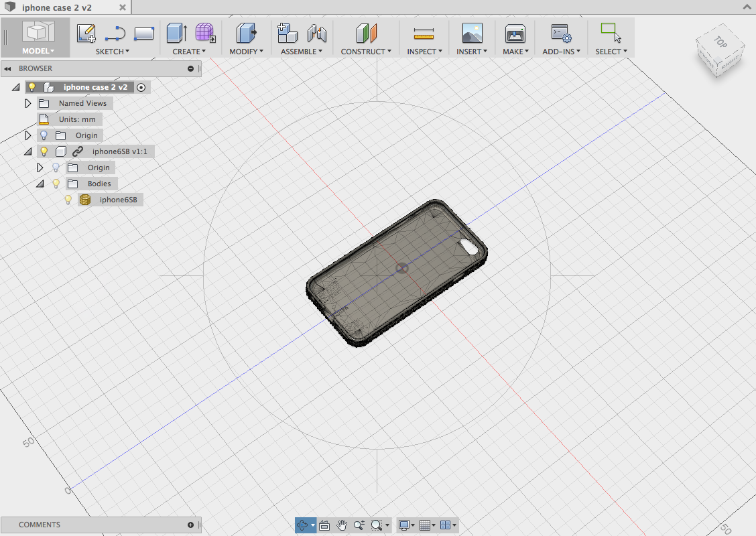756x536 pixels.
Task: Click the Press Pull modify icon
Action: (246, 33)
